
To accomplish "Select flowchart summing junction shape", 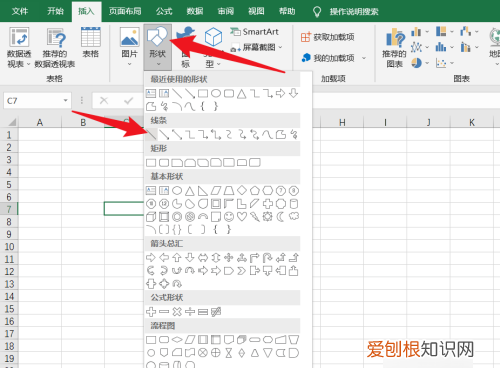I will (x=203, y=353).
